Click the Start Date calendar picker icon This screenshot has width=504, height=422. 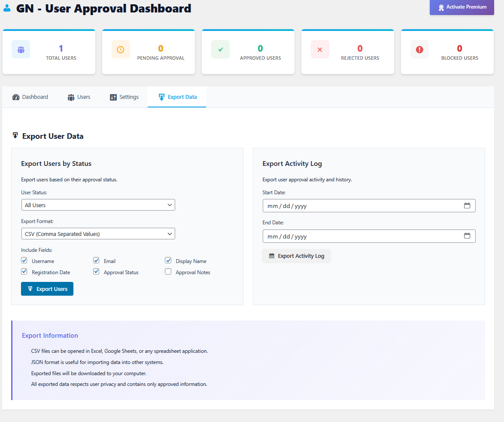pyautogui.click(x=468, y=205)
